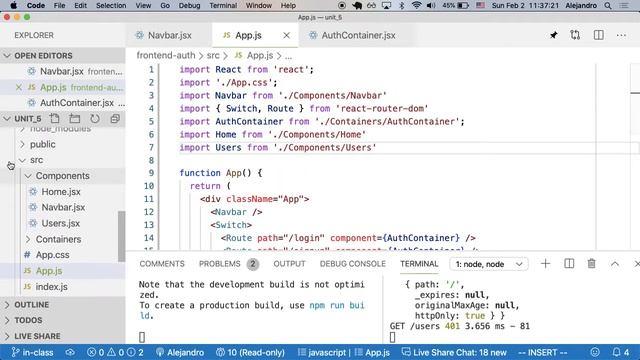Open macOS Spotlight search icon

(608, 6)
